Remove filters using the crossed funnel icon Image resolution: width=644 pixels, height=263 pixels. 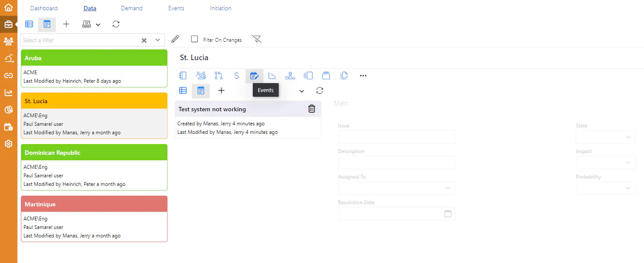click(x=257, y=39)
